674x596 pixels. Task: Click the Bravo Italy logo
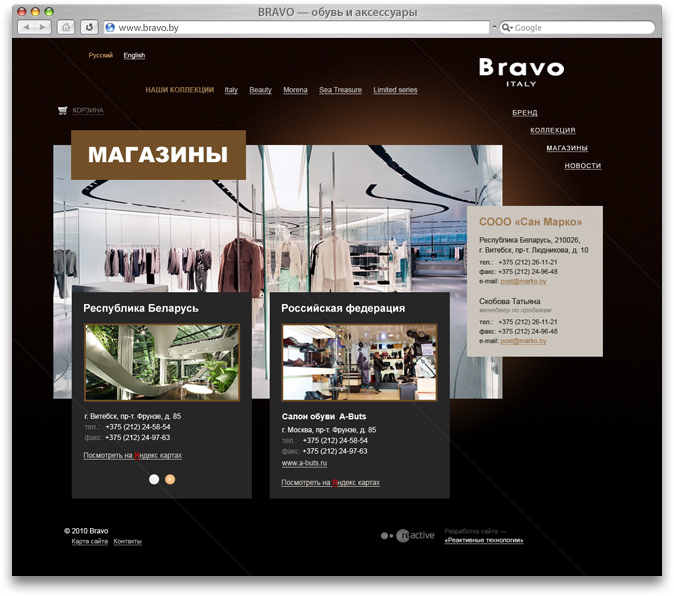(521, 73)
